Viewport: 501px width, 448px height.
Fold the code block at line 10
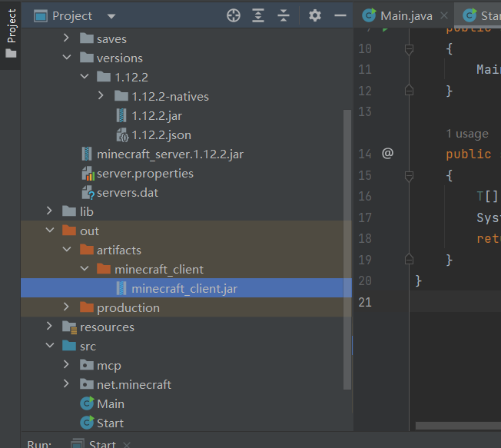tap(409, 49)
